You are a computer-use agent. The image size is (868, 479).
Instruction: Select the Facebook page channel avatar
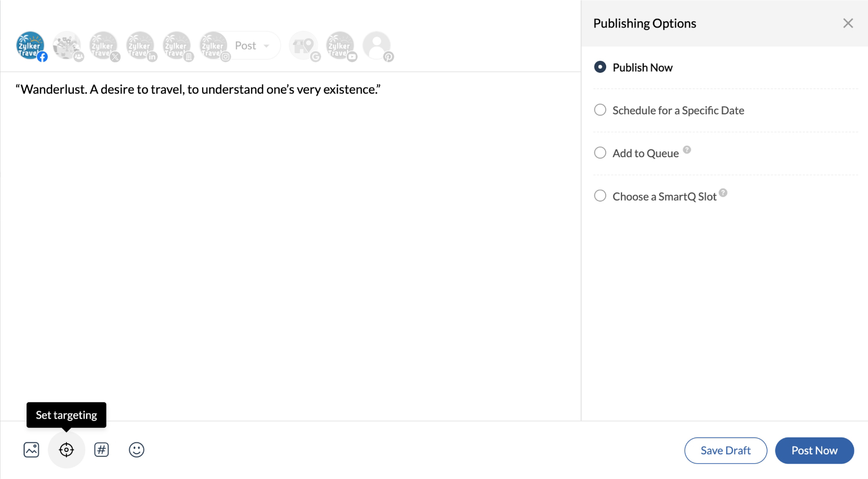pyautogui.click(x=30, y=46)
